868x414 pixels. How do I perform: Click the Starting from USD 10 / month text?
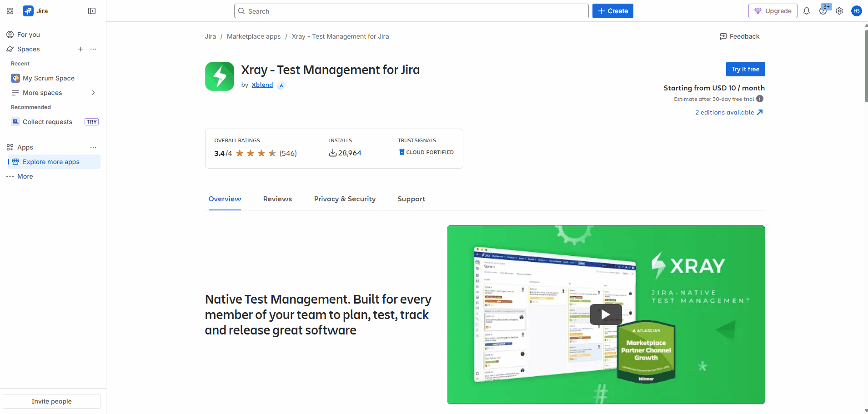(x=714, y=88)
